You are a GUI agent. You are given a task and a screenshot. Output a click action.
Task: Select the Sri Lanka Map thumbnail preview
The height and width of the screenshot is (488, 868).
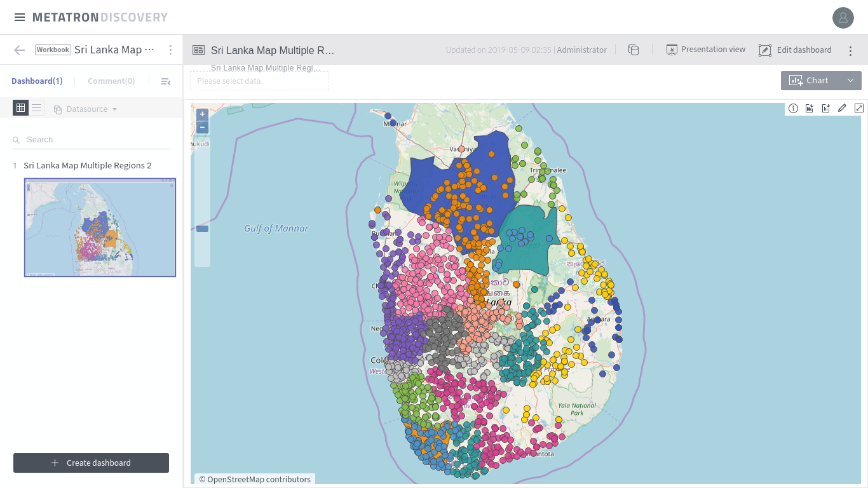(x=100, y=227)
